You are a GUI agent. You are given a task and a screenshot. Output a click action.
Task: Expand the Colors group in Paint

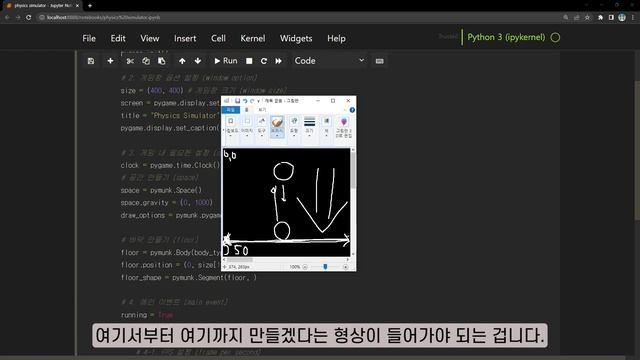point(326,126)
